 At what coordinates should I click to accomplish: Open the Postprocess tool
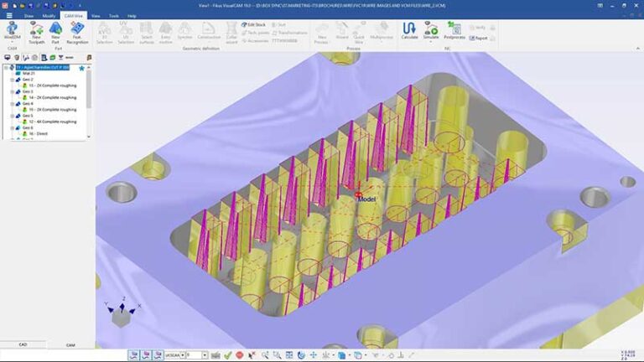coord(454,29)
